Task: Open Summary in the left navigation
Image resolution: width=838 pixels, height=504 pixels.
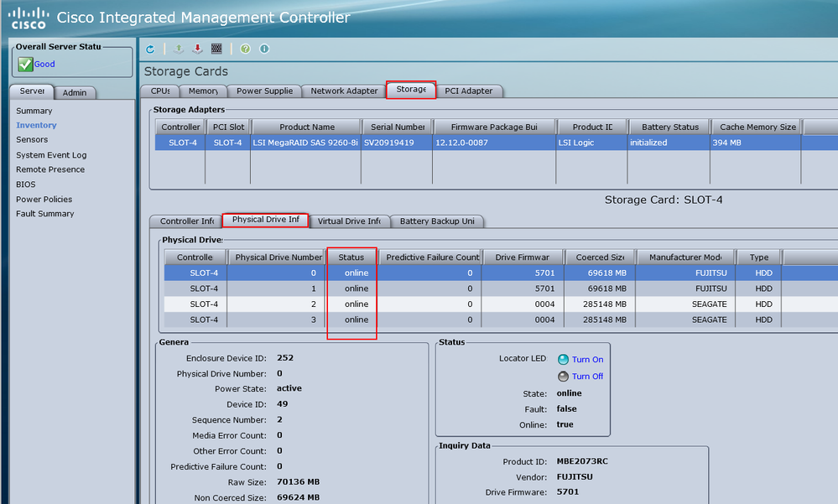Action: point(34,111)
